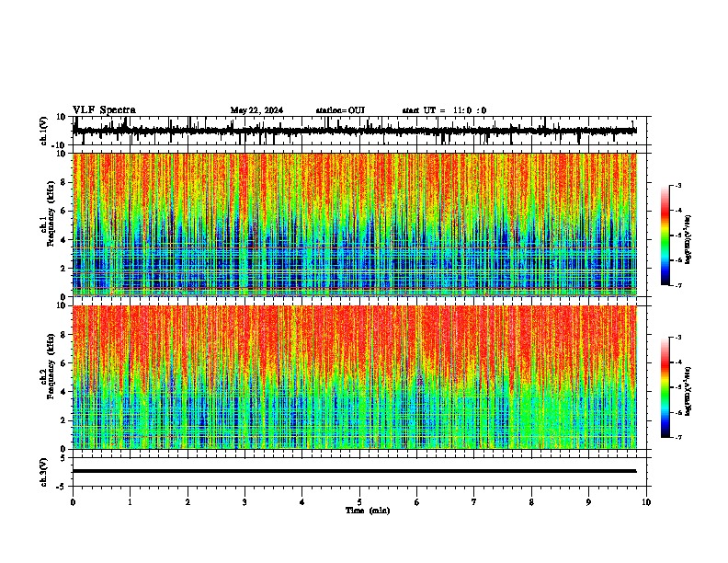Click time axis tick label '8'
This screenshot has width=728, height=563.
click(x=531, y=502)
